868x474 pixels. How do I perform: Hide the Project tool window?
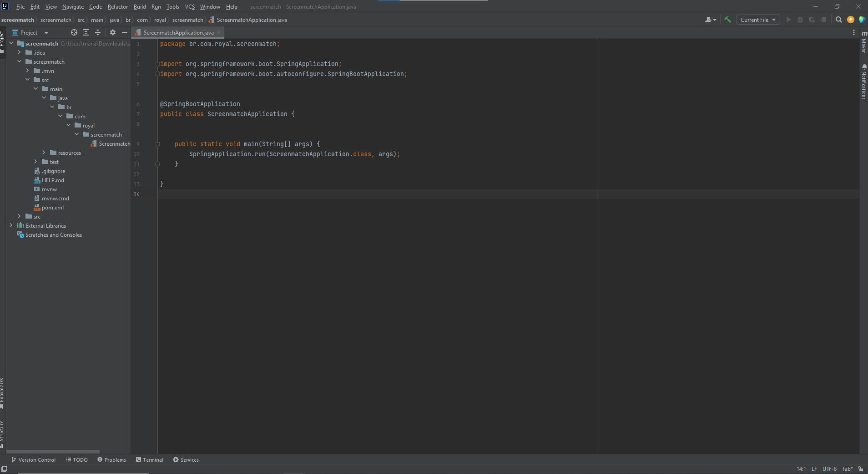point(125,32)
